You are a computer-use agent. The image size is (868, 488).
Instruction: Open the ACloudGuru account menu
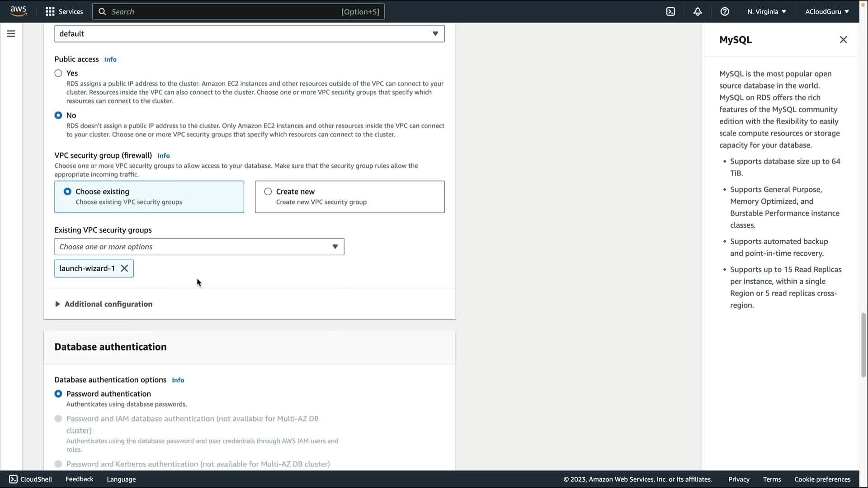pos(827,12)
